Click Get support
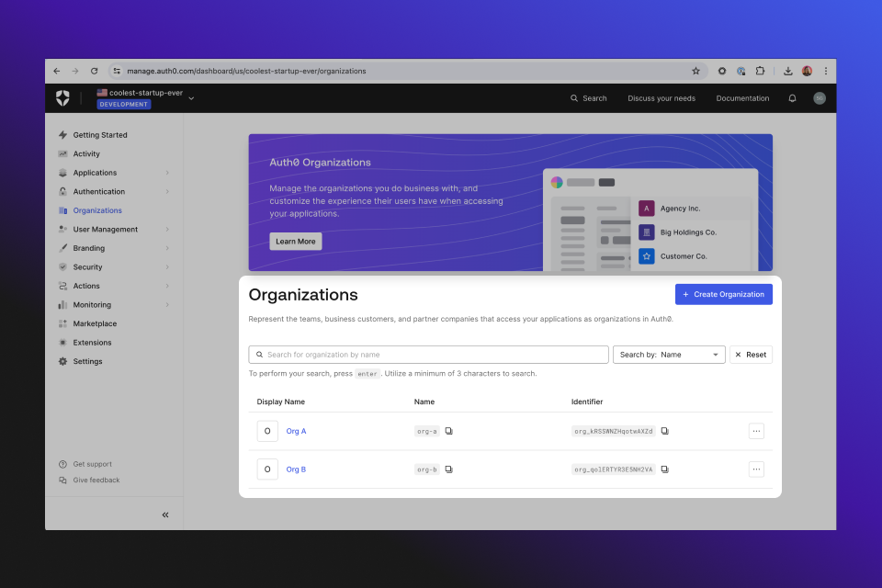The image size is (882, 588). tap(92, 464)
